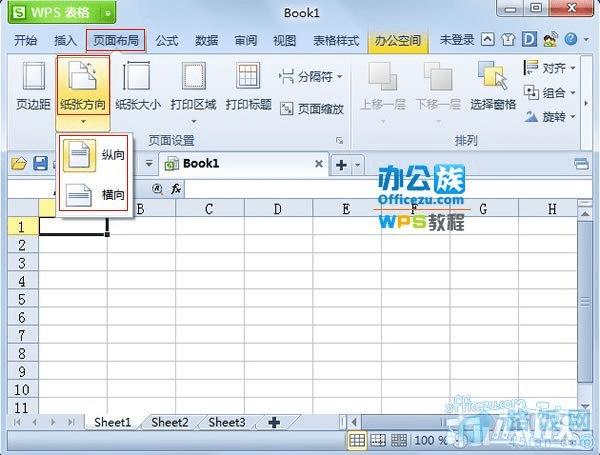Open the help question mark icon
The height and width of the screenshot is (455, 600).
(571, 39)
